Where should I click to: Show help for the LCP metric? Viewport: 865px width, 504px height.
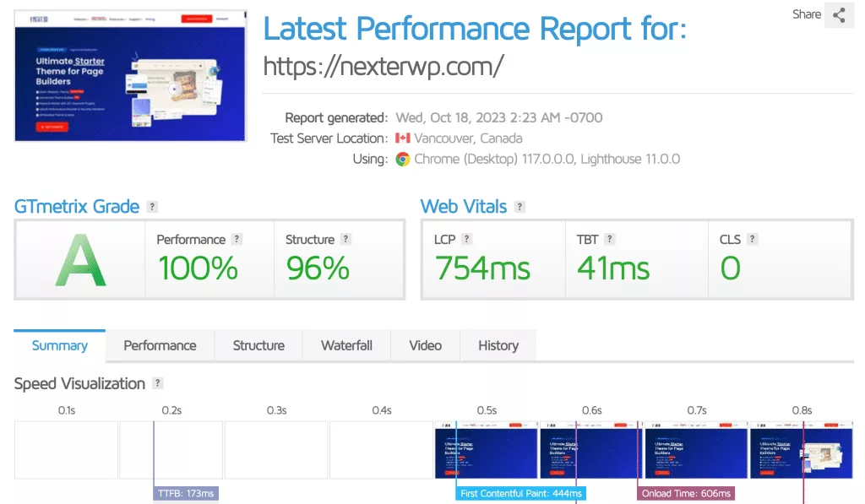[466, 239]
